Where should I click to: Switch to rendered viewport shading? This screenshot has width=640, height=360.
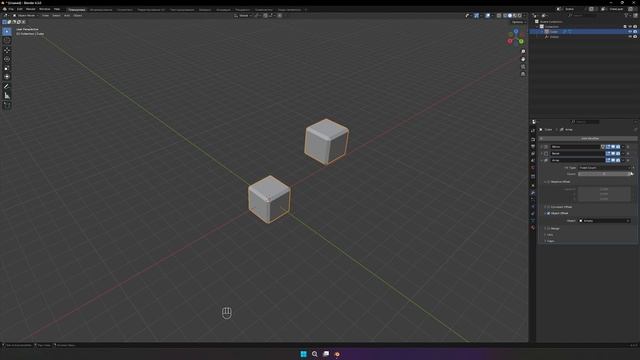tap(520, 16)
